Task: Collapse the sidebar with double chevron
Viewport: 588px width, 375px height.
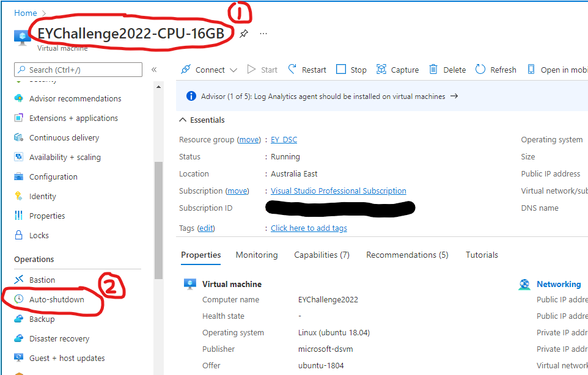Action: coord(154,70)
